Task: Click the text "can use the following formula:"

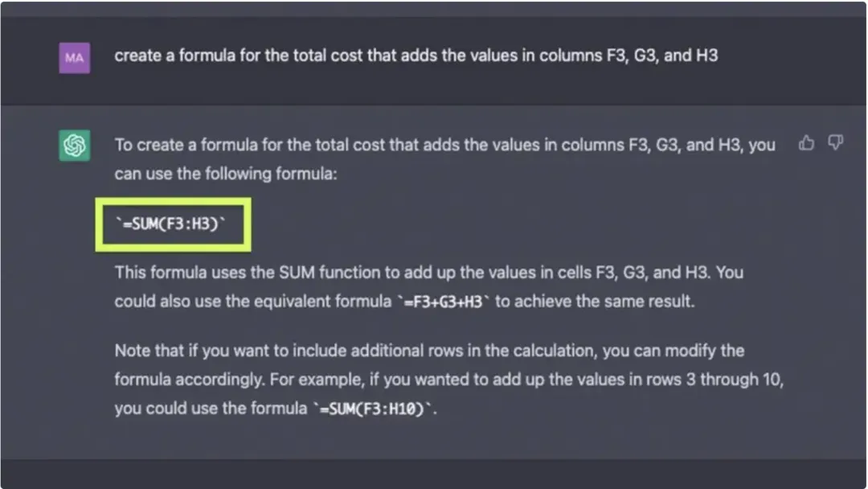Action: (x=226, y=174)
